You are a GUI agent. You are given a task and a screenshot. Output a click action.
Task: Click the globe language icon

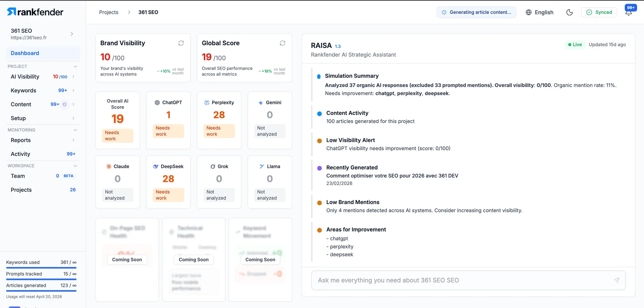pyautogui.click(x=529, y=12)
